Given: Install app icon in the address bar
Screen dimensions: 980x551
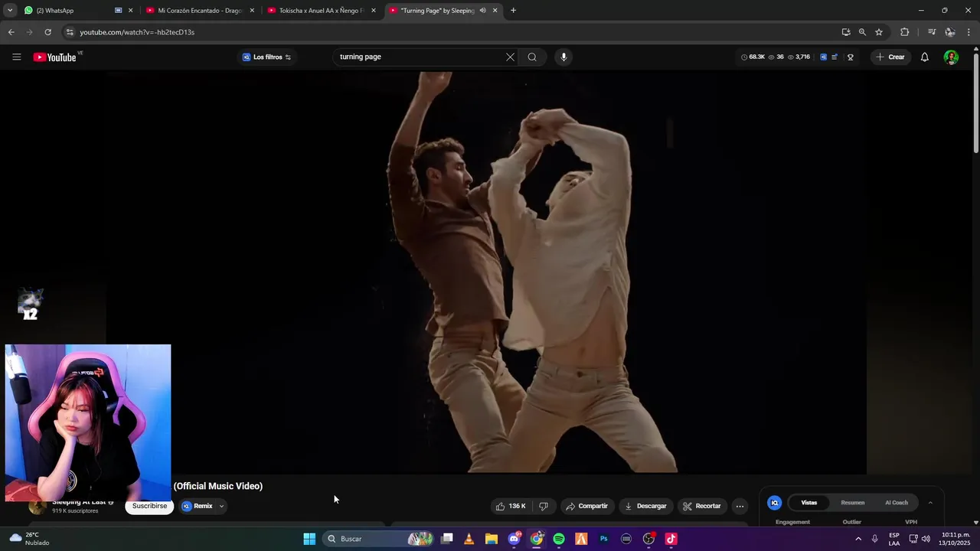Looking at the screenshot, I should (x=845, y=32).
